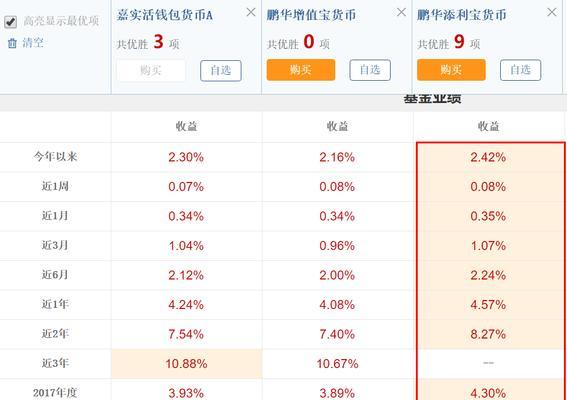Open 嘉实活钱包货币A fund title link

tap(165, 15)
